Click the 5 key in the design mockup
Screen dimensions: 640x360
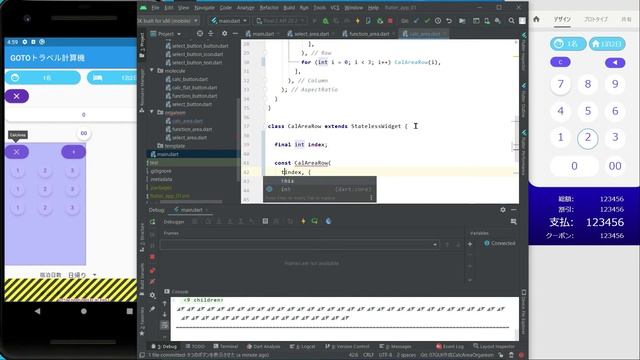click(x=588, y=111)
